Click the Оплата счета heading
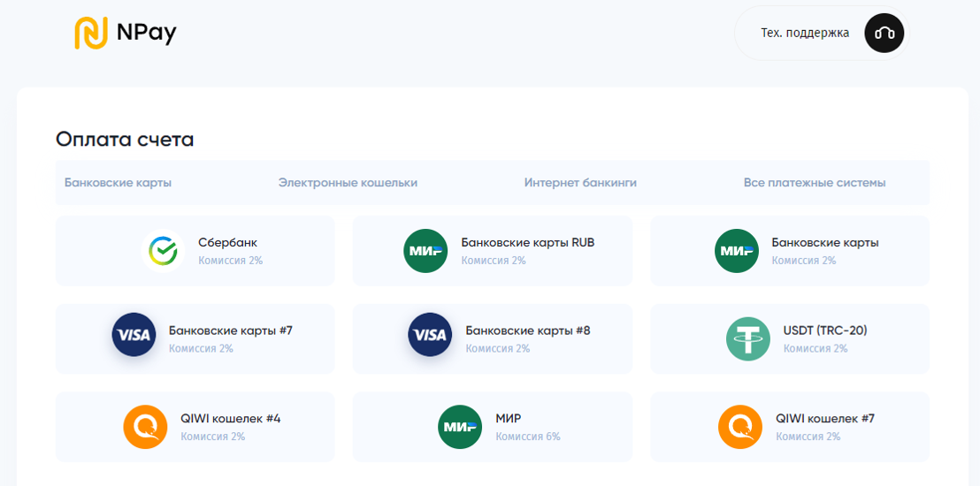980x486 pixels. 125,140
